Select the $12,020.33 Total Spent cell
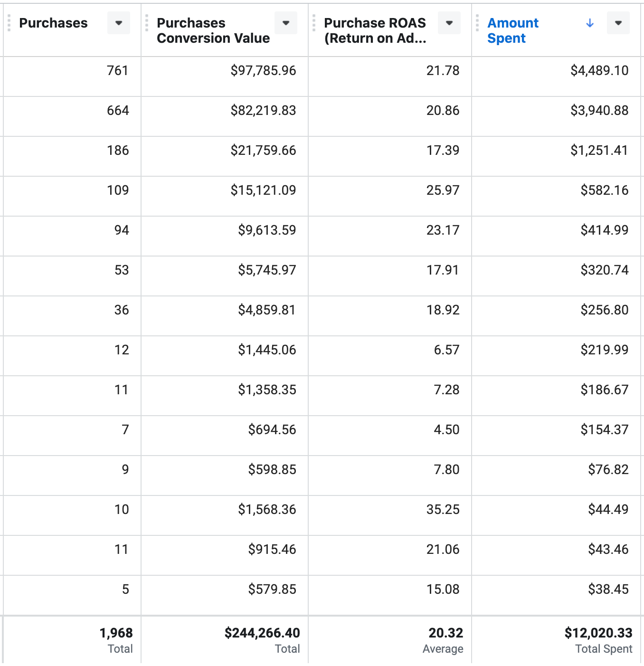 tap(598, 633)
